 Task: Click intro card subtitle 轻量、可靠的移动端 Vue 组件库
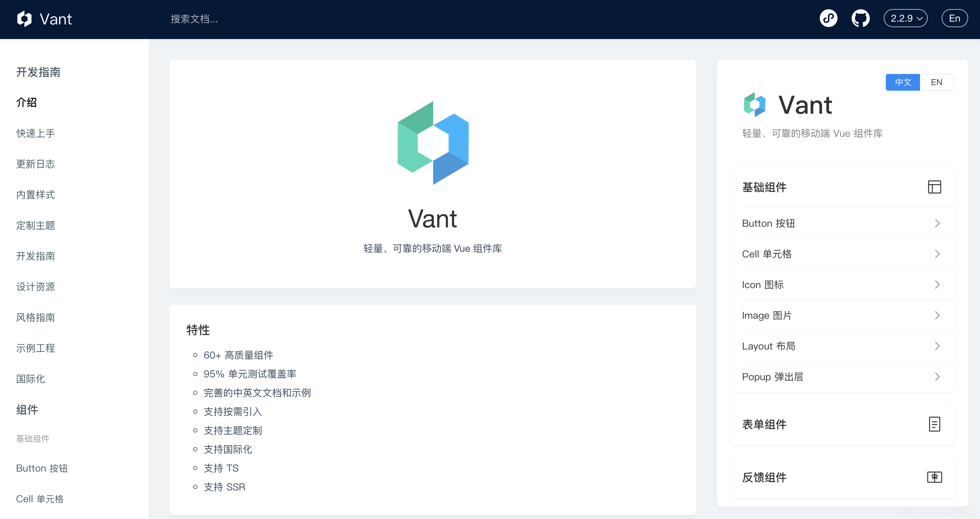pyautogui.click(x=432, y=248)
